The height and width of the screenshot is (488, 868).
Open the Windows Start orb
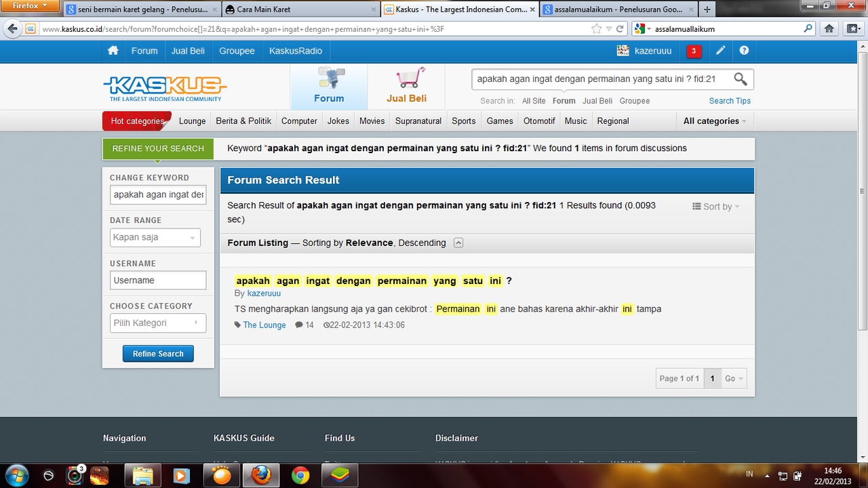click(x=16, y=475)
